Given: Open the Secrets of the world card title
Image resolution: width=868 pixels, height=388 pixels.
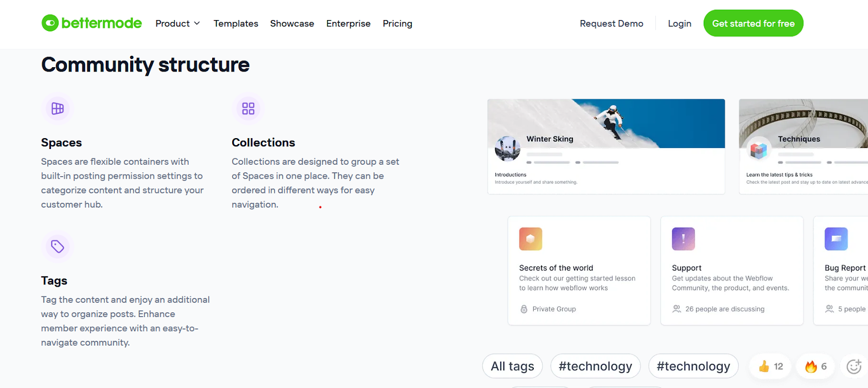Looking at the screenshot, I should [x=556, y=268].
